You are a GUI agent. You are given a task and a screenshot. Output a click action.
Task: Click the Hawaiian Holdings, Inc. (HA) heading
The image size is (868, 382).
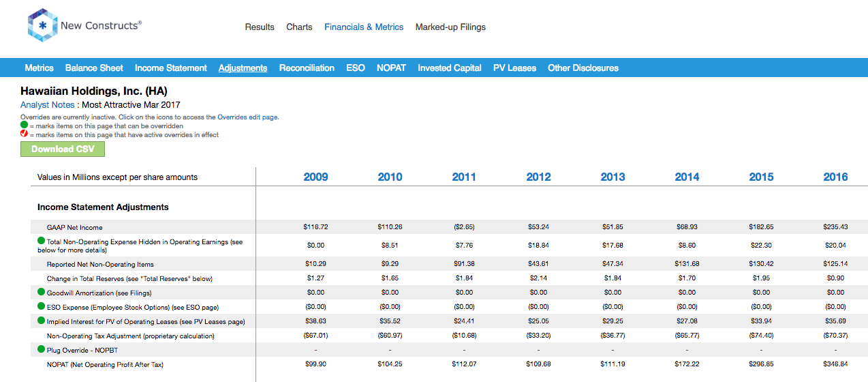click(x=94, y=91)
